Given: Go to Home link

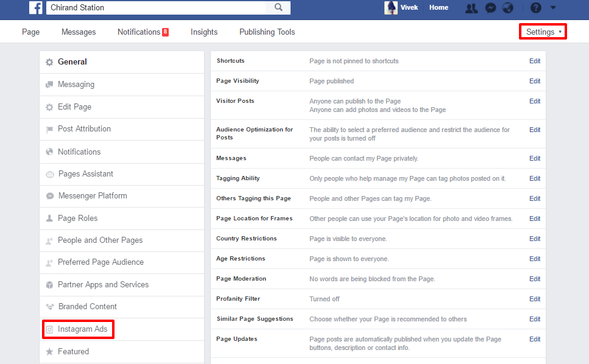Looking at the screenshot, I should pyautogui.click(x=439, y=7).
